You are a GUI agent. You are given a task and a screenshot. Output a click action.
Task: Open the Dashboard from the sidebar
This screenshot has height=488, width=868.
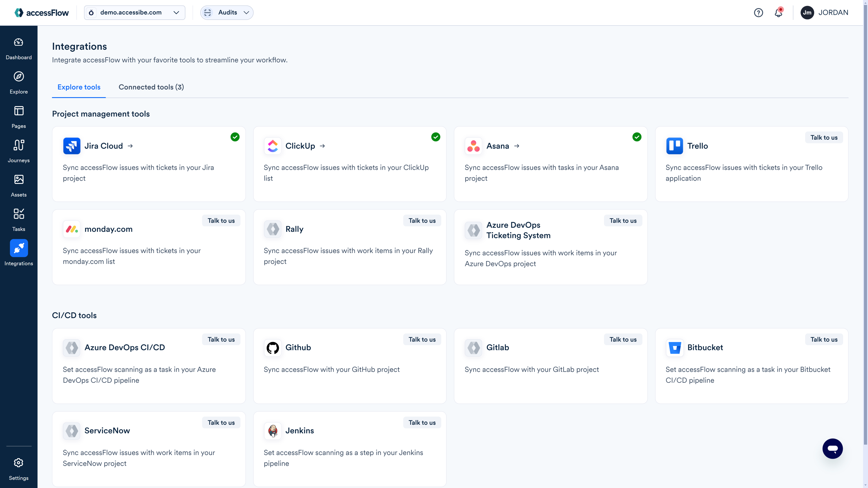point(19,48)
